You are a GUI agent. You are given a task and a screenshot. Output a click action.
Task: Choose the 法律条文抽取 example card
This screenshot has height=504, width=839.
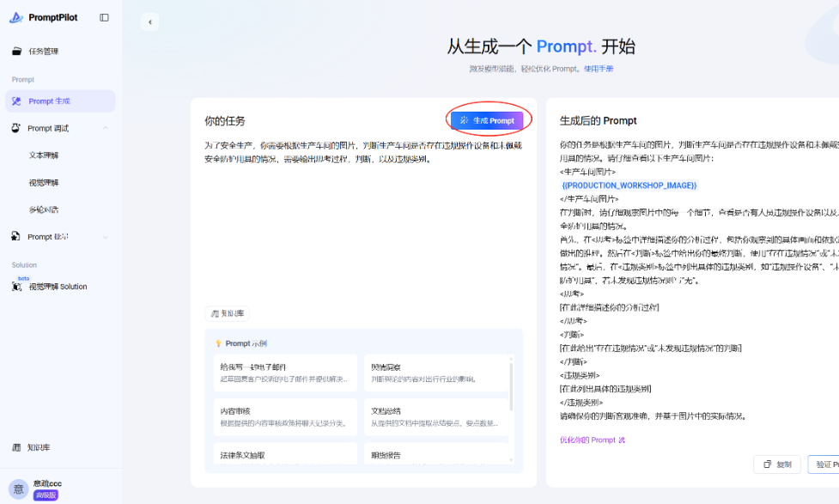[x=285, y=453]
